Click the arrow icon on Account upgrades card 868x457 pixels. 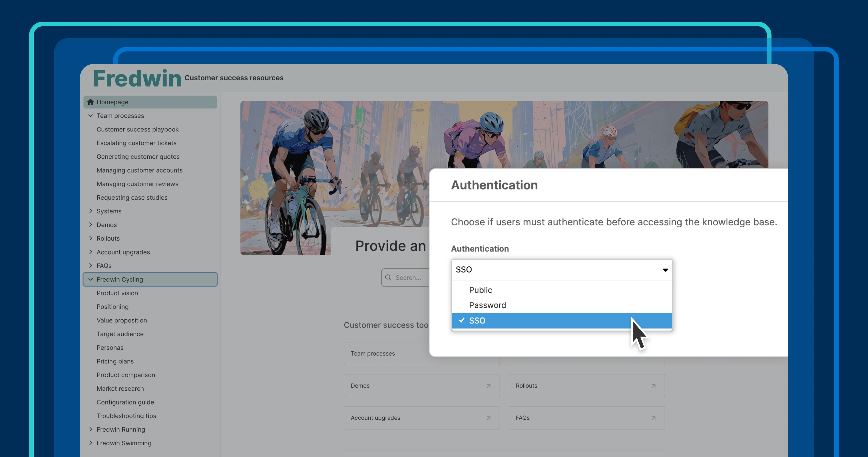(x=488, y=418)
